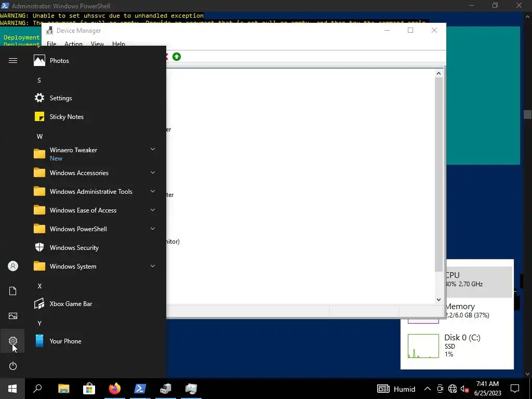The image size is (532, 399).
Task: Switch to Device Manager in the taskbar
Action: coord(166,389)
